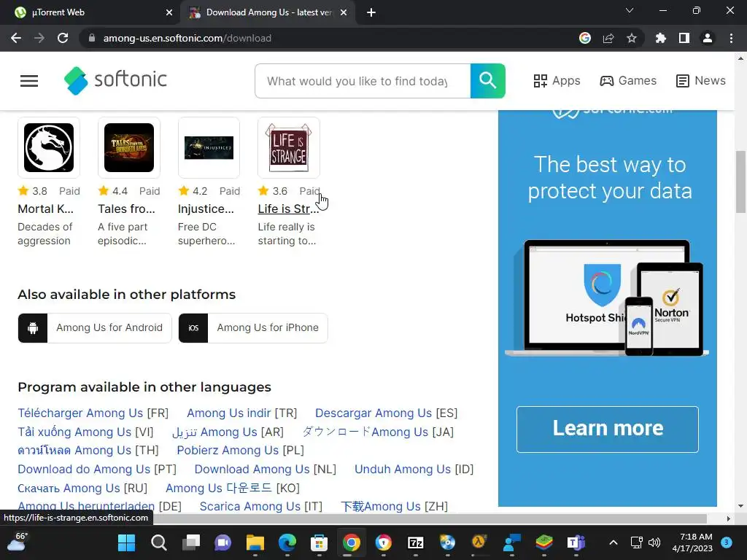
Task: Go back to the previous page
Action: coord(16,38)
